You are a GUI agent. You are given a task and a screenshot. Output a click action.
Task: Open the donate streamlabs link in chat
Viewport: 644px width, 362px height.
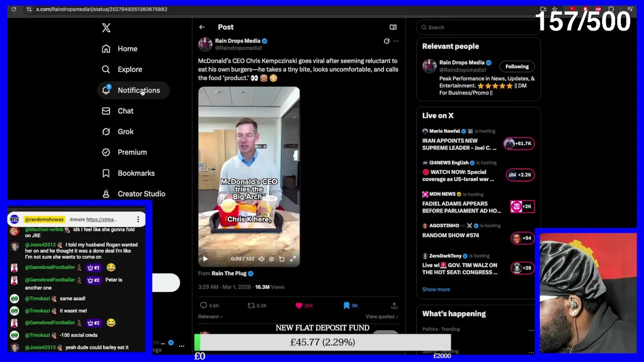(x=101, y=220)
